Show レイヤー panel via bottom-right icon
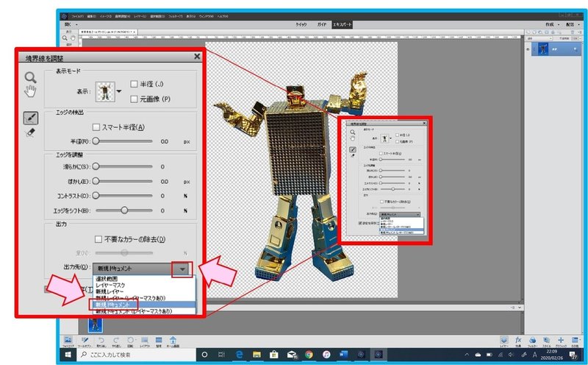 (x=504, y=341)
